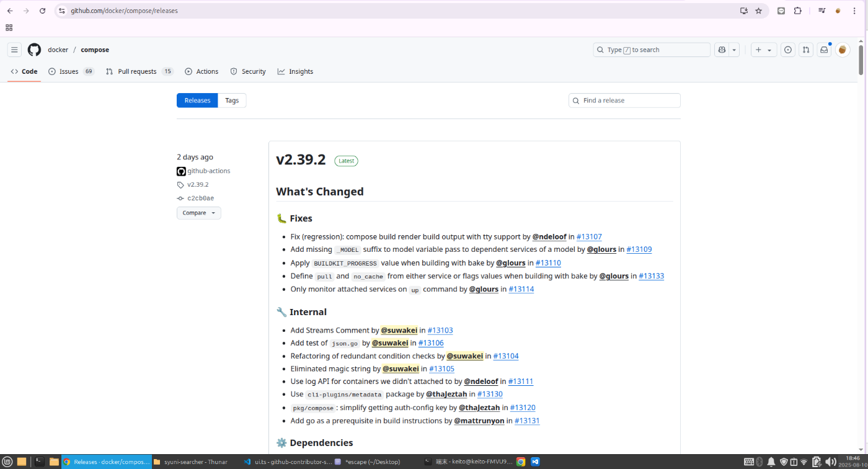Switch to ui.ts VS Code window in taskbar
Viewport: 868px width, 469px height.
pos(287,462)
